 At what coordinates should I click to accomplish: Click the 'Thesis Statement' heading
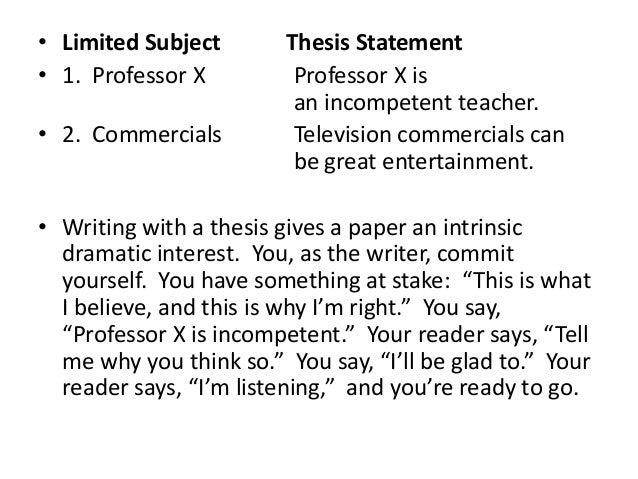point(374,42)
